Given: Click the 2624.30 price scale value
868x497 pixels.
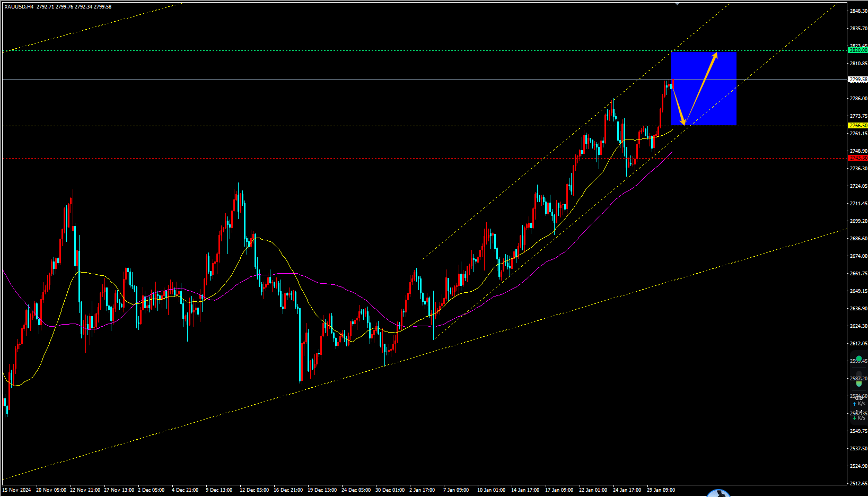Looking at the screenshot, I should (x=858, y=326).
